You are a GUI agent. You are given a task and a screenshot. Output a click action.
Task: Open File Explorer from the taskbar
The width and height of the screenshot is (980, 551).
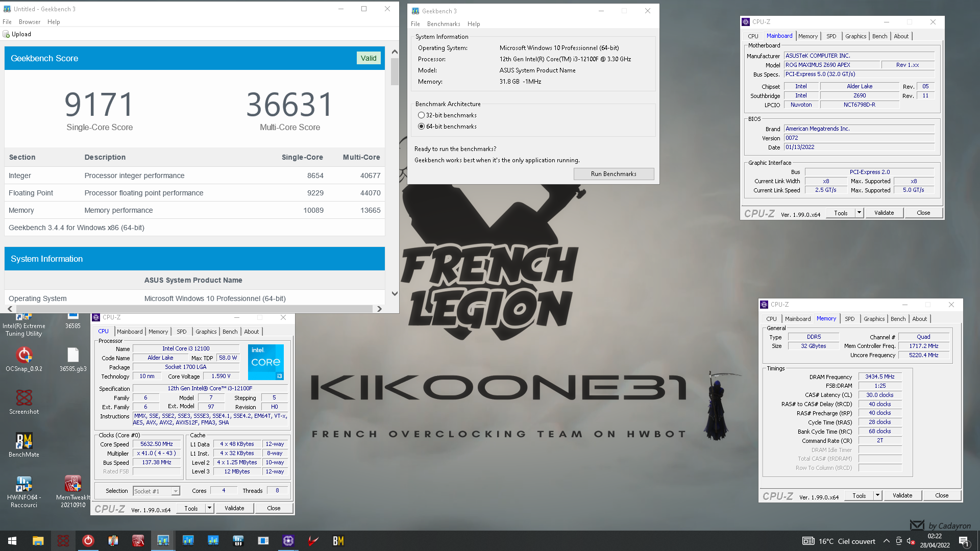tap(38, 541)
